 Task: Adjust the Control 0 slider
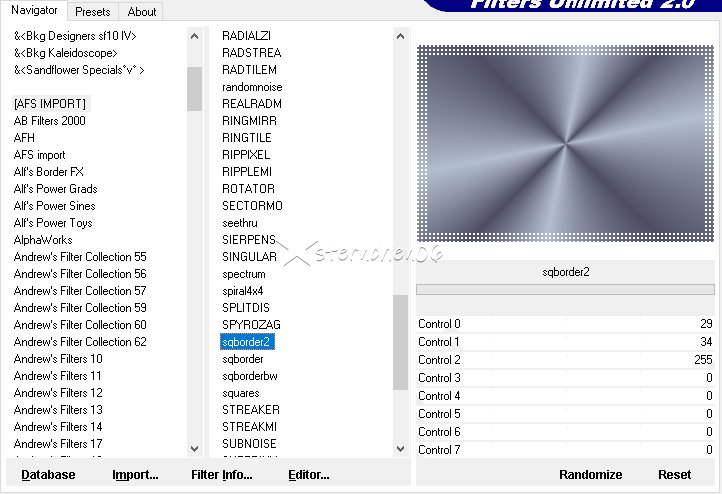coord(565,324)
